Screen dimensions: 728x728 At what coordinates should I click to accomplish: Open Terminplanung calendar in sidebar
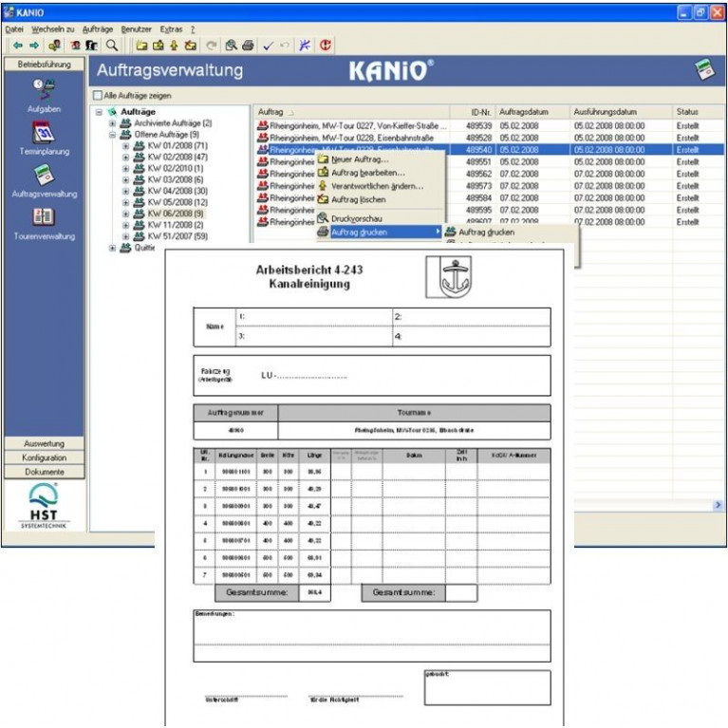click(x=44, y=138)
